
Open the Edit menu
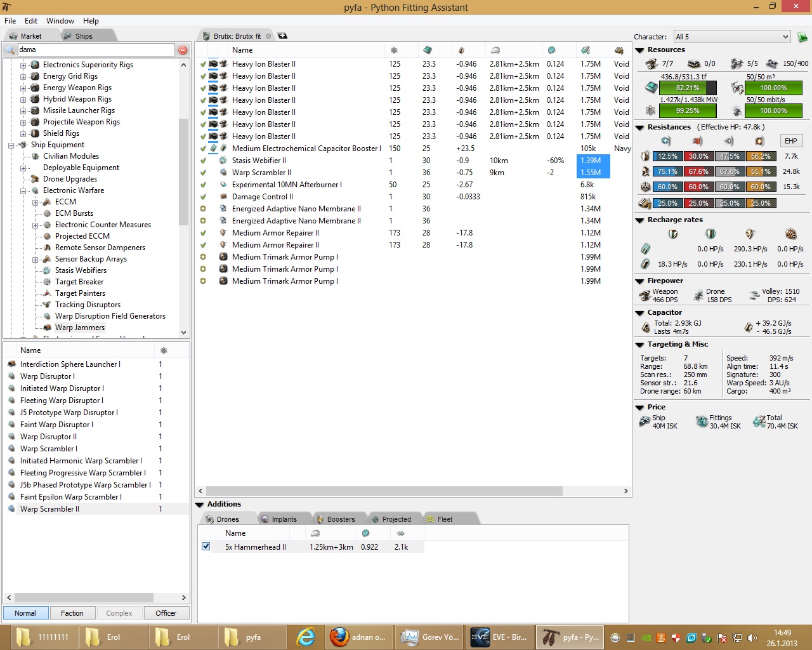coord(31,21)
